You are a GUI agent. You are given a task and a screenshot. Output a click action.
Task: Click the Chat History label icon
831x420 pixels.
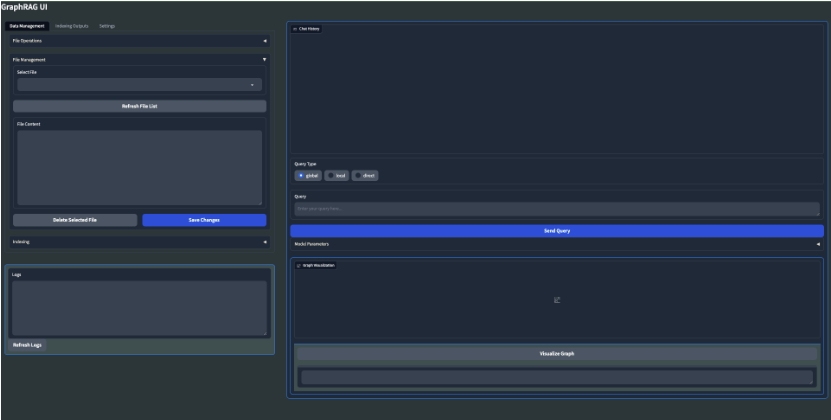point(294,29)
